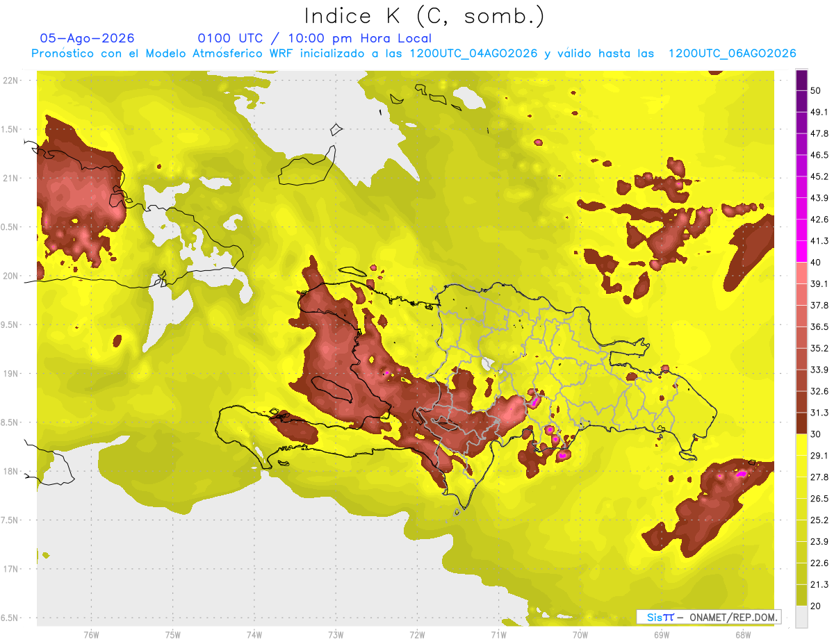Click the color scale value '27.8'
Image resolution: width=834 pixels, height=644 pixels.
(x=819, y=477)
